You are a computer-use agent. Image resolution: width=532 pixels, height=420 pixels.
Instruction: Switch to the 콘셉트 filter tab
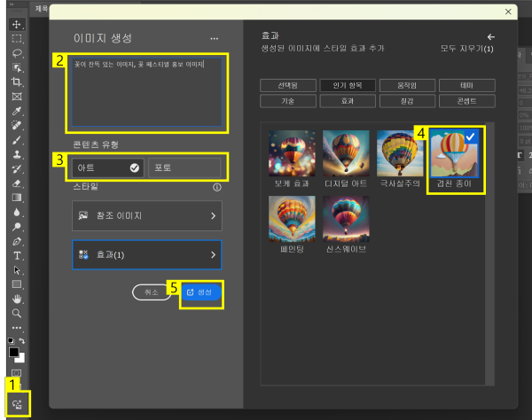pos(467,101)
